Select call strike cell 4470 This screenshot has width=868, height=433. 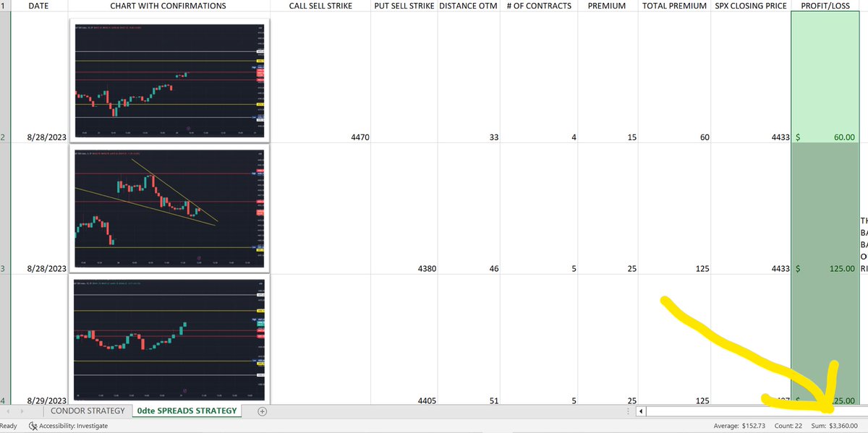click(x=320, y=77)
